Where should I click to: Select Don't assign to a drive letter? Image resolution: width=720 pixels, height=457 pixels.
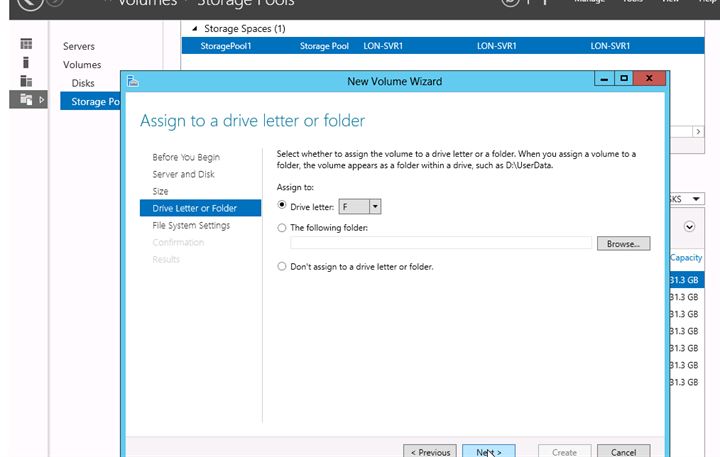coord(282,266)
